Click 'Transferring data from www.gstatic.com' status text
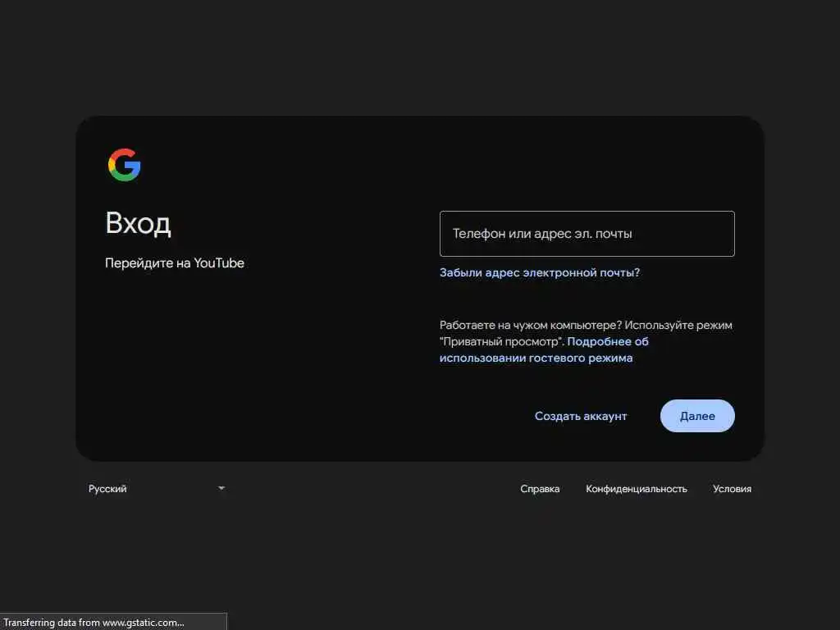 [x=94, y=623]
